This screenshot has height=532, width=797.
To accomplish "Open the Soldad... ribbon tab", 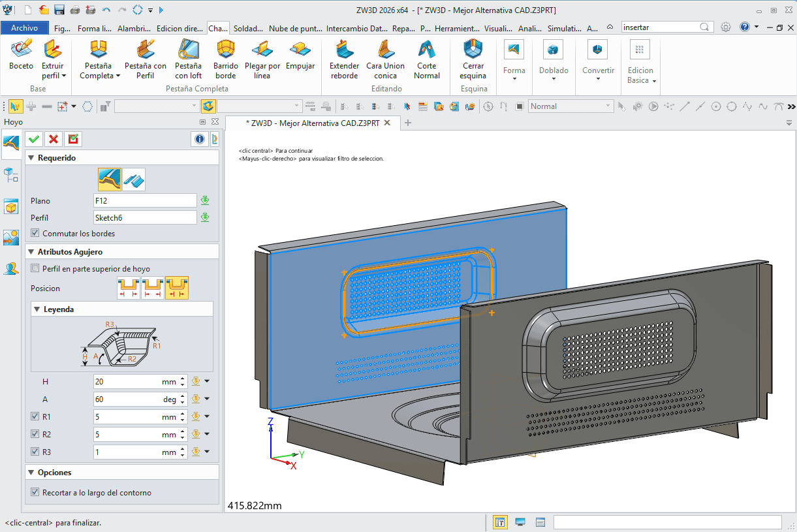I will pos(248,28).
